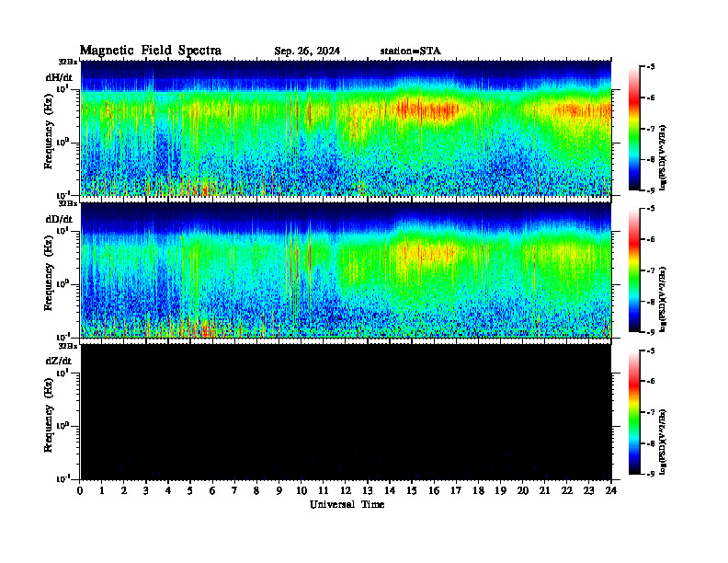Click inside the black dZ/dt spectrogram plot
Image resolution: width=728 pixels, height=563 pixels.
click(346, 411)
